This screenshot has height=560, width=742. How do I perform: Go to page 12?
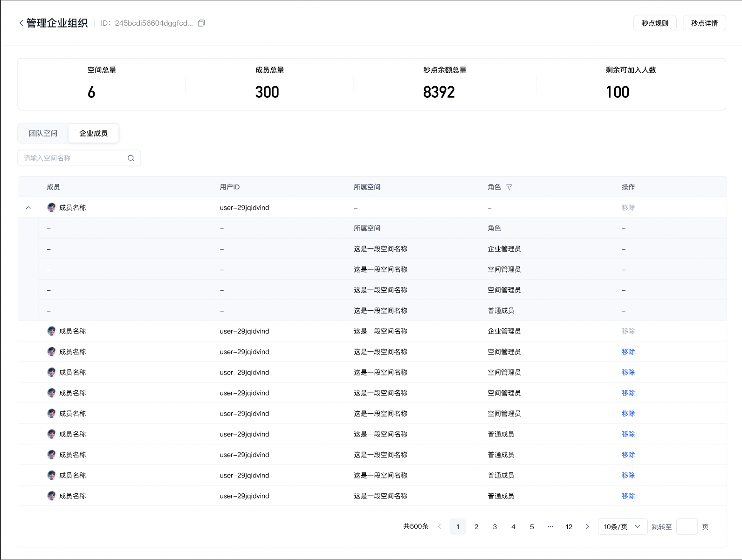pos(569,526)
